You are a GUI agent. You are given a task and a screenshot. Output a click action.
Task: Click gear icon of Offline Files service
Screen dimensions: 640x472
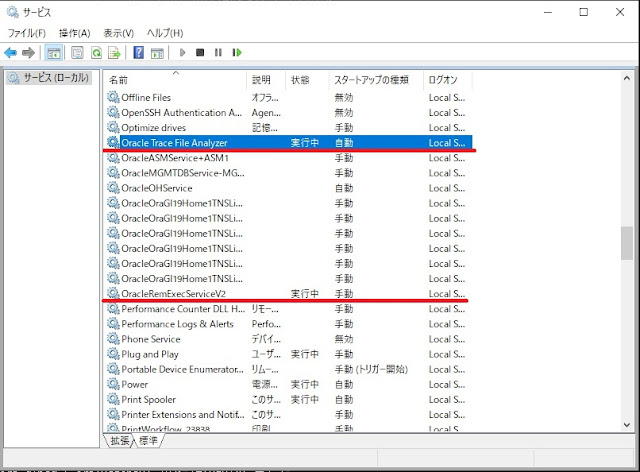(113, 97)
